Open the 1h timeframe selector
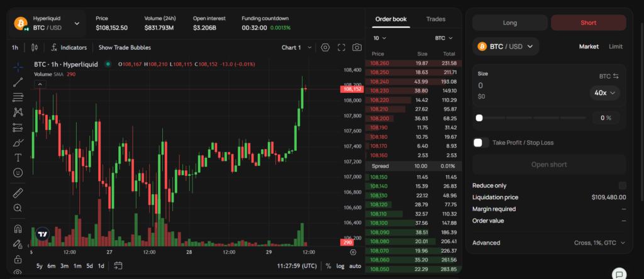The height and width of the screenshot is (279, 644). 15,48
